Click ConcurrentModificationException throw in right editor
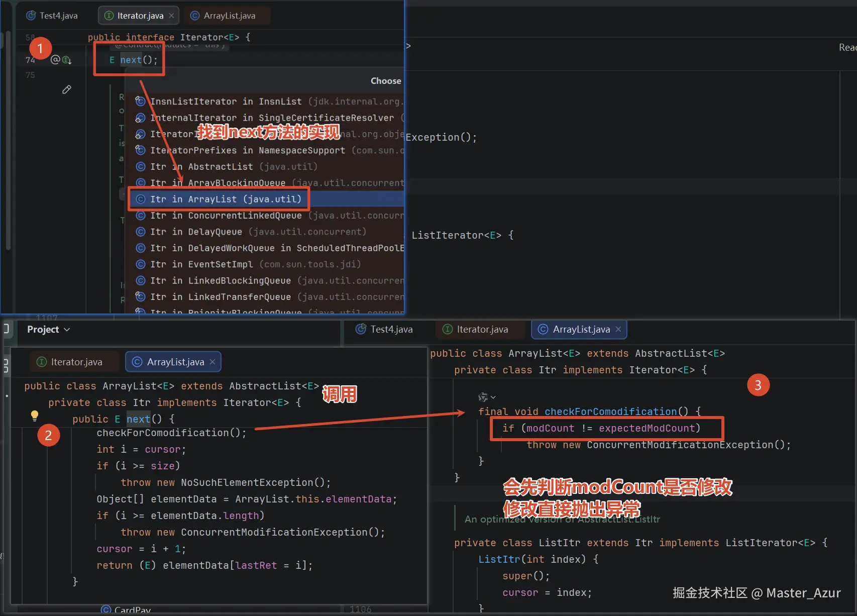This screenshot has height=616, width=857. [x=659, y=445]
